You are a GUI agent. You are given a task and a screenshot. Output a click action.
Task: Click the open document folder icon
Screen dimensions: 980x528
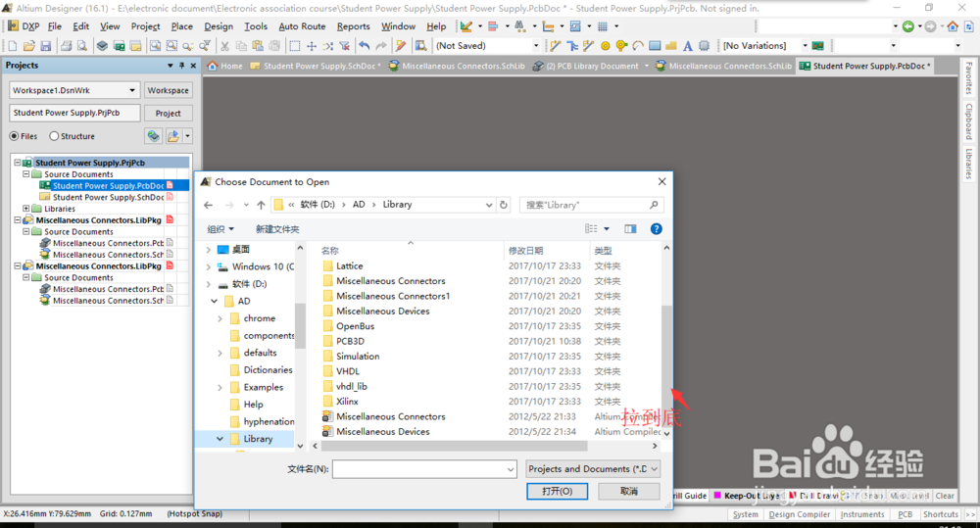click(x=28, y=46)
